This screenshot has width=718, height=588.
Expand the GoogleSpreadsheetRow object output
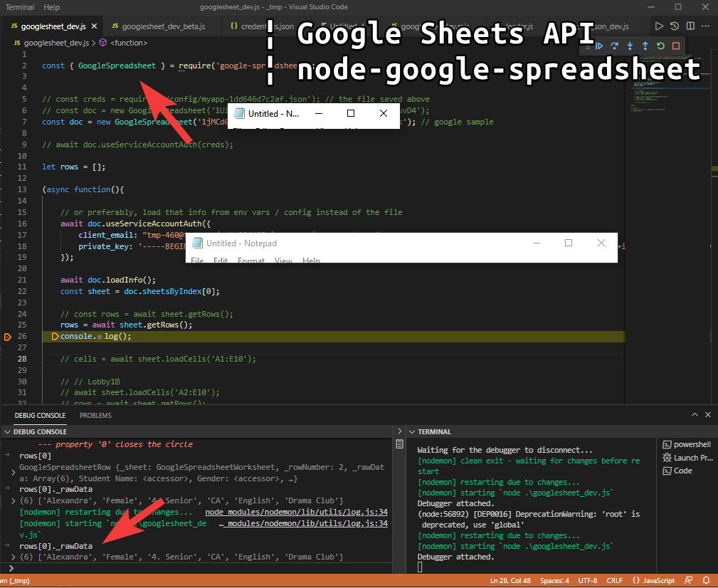[14, 472]
